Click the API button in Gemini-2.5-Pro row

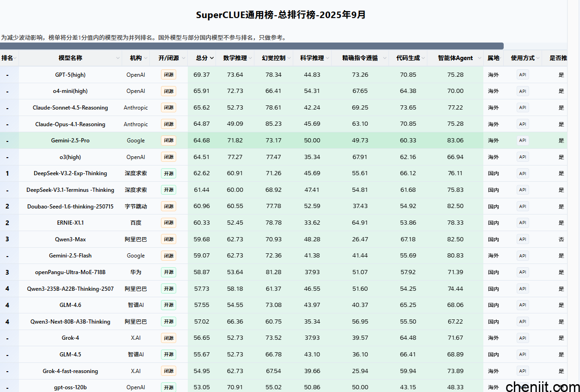point(523,141)
